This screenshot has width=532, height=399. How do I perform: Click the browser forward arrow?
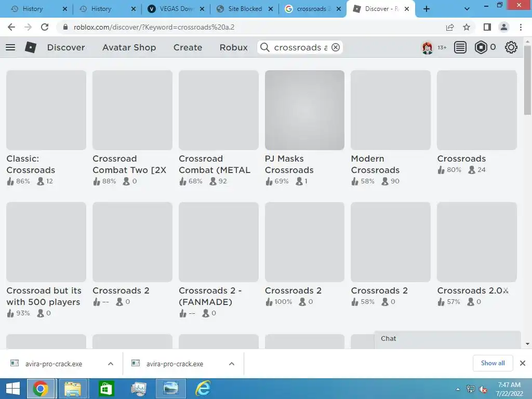[x=28, y=27]
